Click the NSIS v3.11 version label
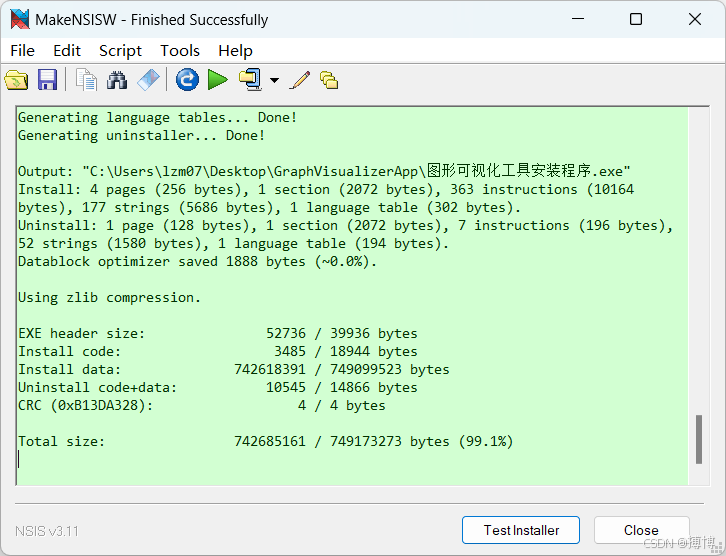 point(47,531)
